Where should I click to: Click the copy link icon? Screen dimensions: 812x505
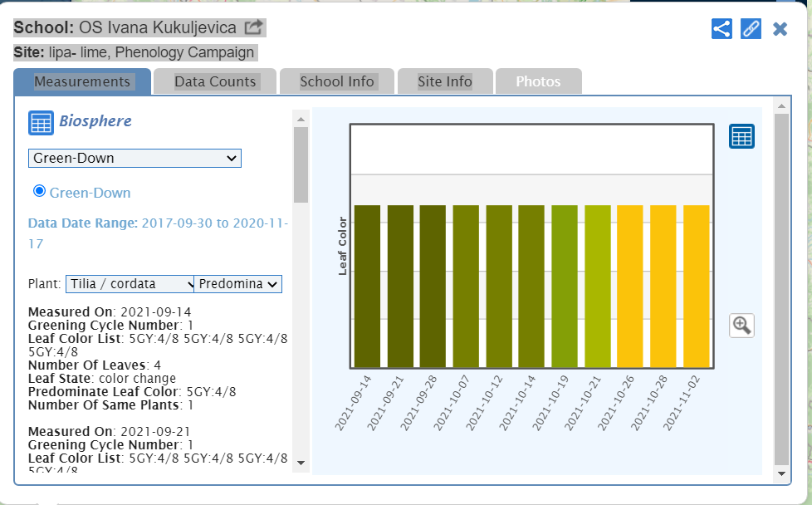click(x=751, y=29)
